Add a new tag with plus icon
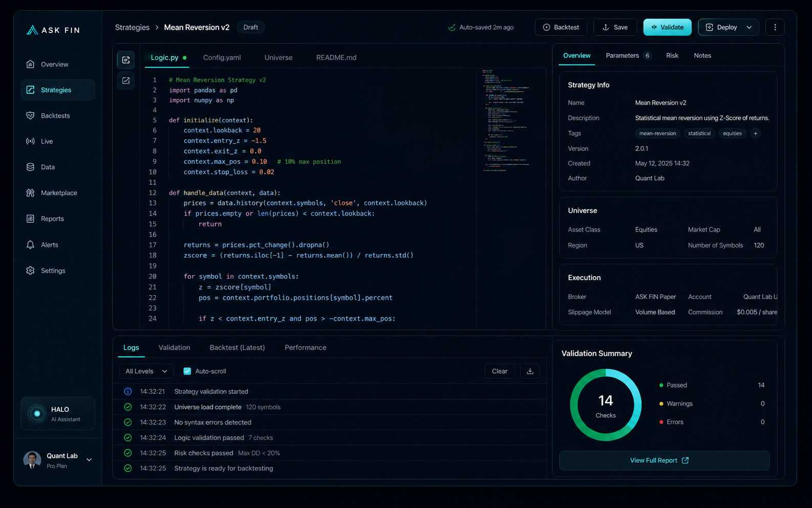Screen dimensions: 812x508 (755, 133)
